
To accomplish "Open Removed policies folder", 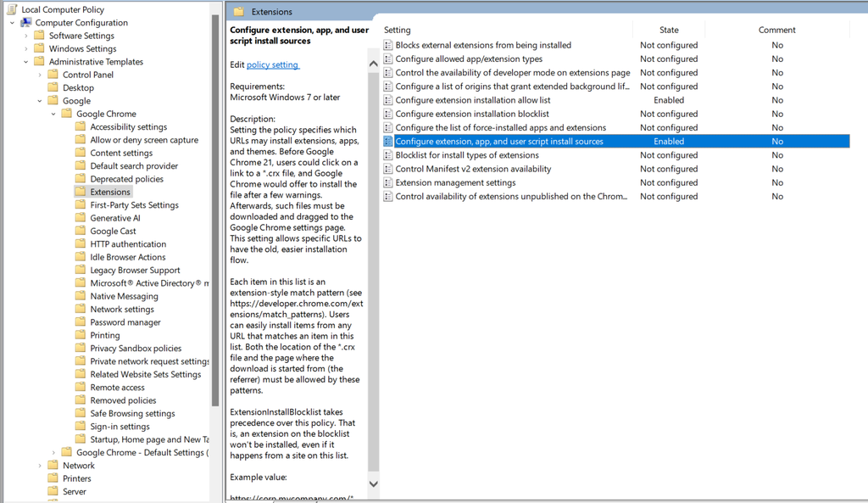I will coord(123,400).
